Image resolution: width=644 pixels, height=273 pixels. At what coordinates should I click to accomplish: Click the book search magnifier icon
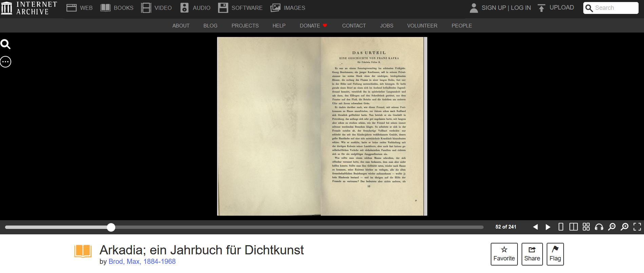click(5, 44)
